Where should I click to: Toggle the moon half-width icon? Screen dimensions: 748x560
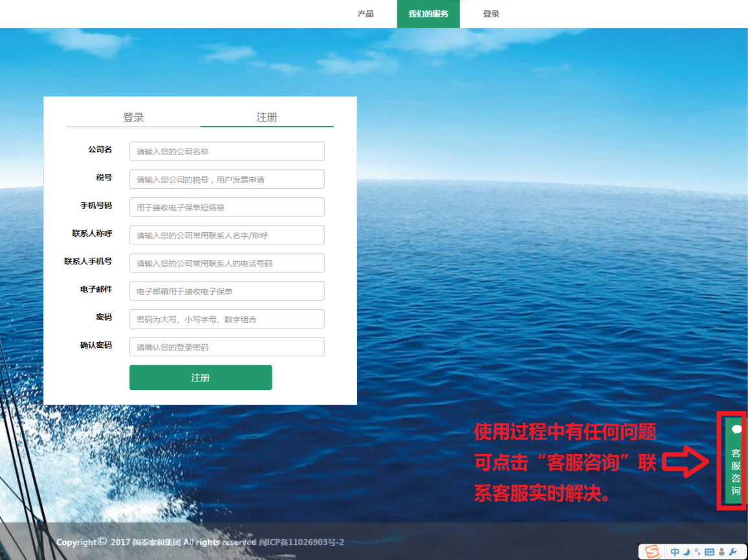(x=686, y=552)
